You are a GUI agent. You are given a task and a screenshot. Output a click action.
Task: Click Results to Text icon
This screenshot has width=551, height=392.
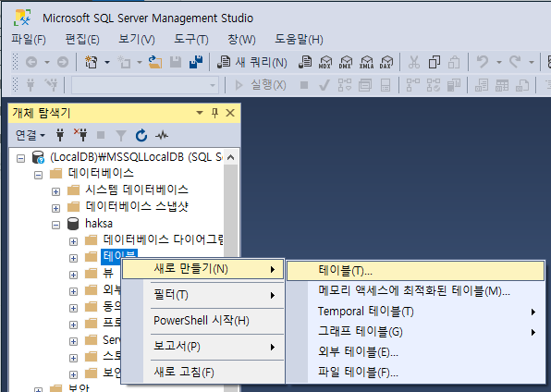482,85
